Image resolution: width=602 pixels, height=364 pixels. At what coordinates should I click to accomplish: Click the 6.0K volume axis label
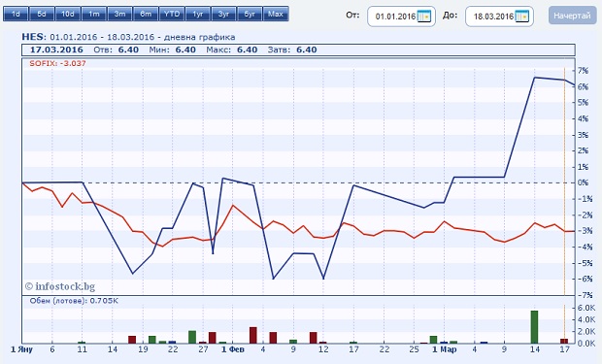(x=586, y=308)
